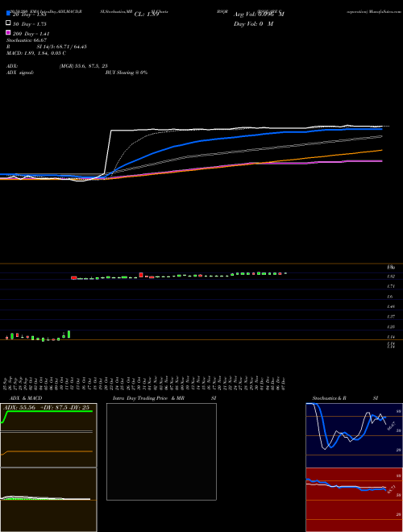Click inside the empty intraday trading price chart
Screen dimensions: 403x532
[161, 451]
